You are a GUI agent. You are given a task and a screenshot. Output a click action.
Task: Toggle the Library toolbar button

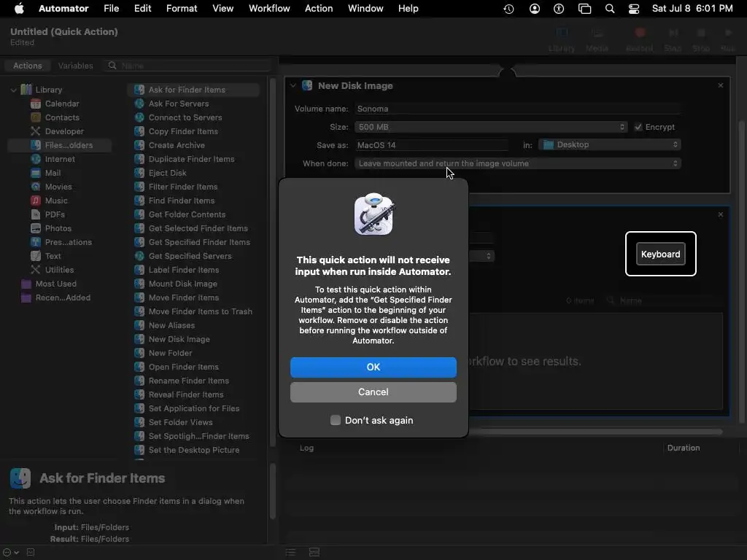point(562,39)
